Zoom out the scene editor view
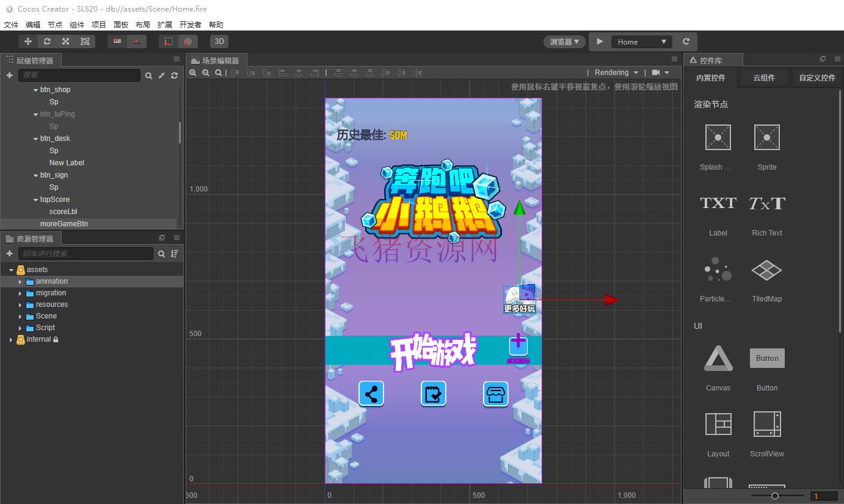Image resolution: width=844 pixels, height=504 pixels. click(206, 73)
